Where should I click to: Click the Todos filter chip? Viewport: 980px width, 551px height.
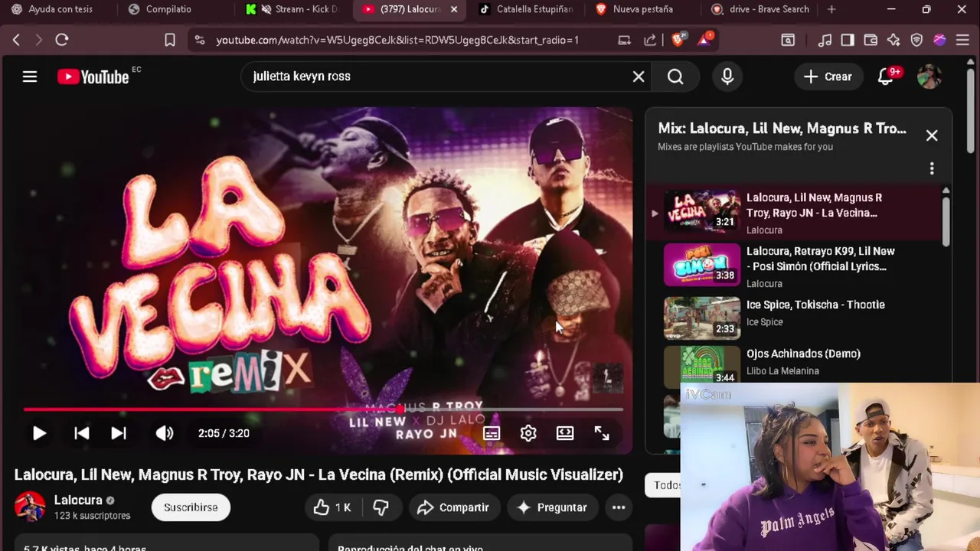(665, 485)
